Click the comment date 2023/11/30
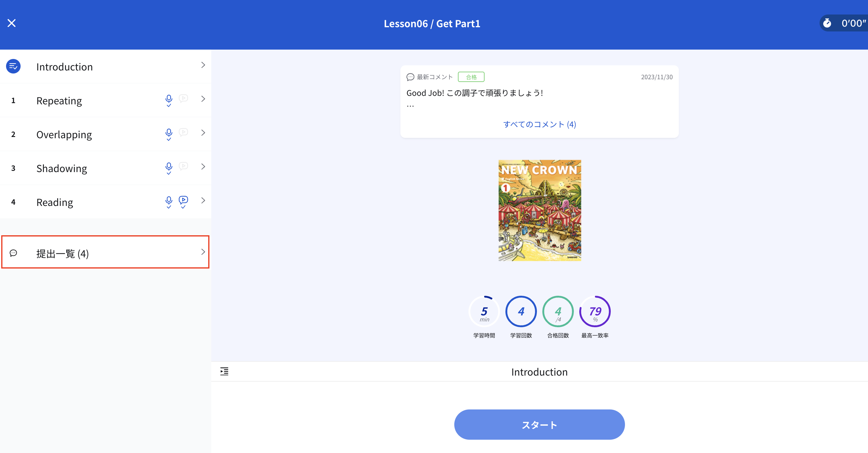 point(657,77)
